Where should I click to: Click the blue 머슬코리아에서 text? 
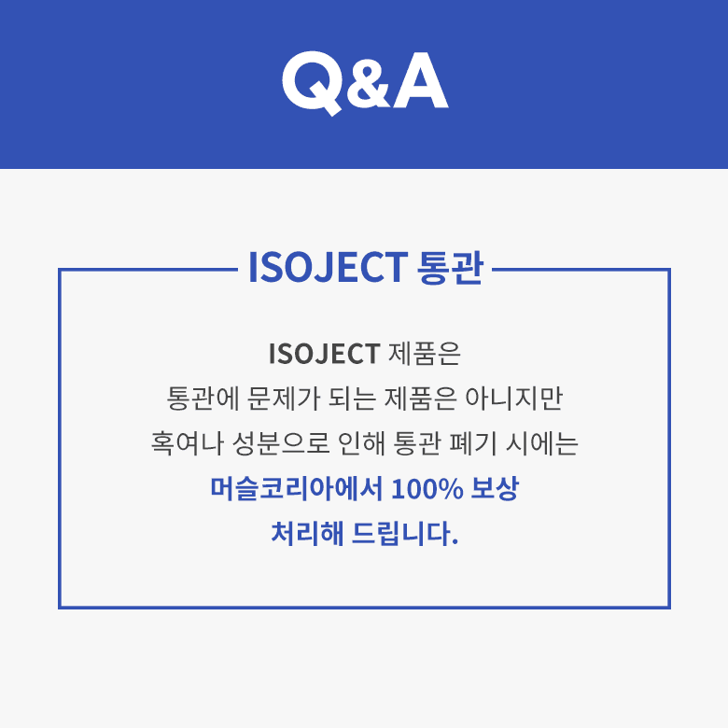296,488
